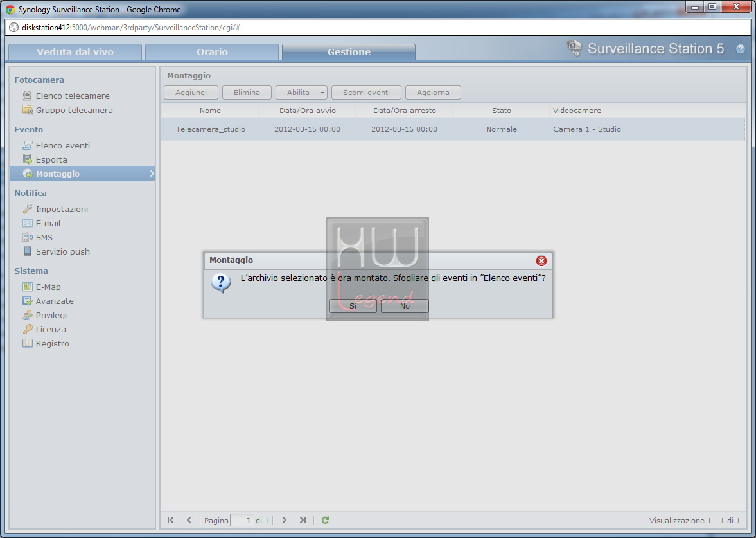The height and width of the screenshot is (538, 756).
Task: Sort by Data/Ora avvio column header
Action: tap(307, 111)
